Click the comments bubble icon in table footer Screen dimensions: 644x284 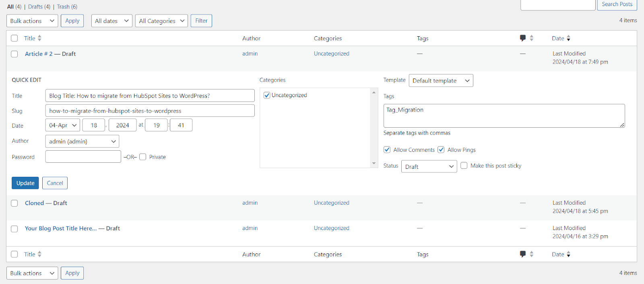click(522, 254)
